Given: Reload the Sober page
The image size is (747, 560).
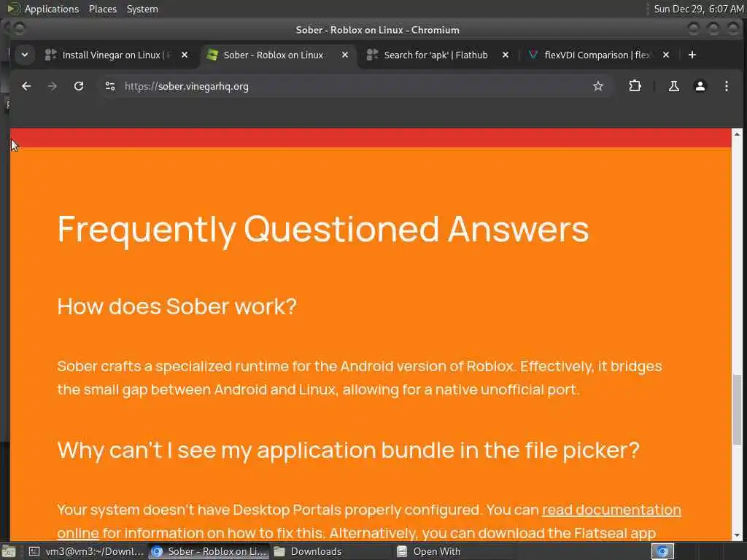Looking at the screenshot, I should pos(79,86).
